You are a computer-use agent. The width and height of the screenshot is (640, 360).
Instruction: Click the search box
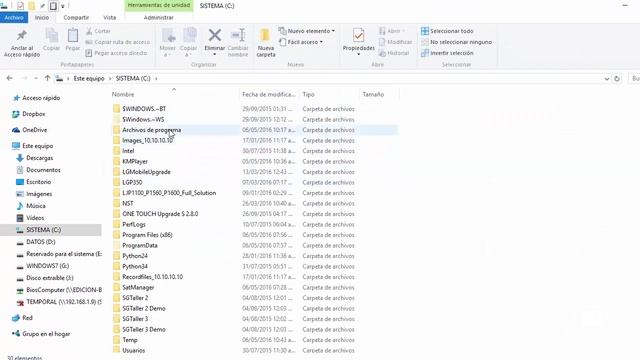pyautogui.click(x=635, y=78)
